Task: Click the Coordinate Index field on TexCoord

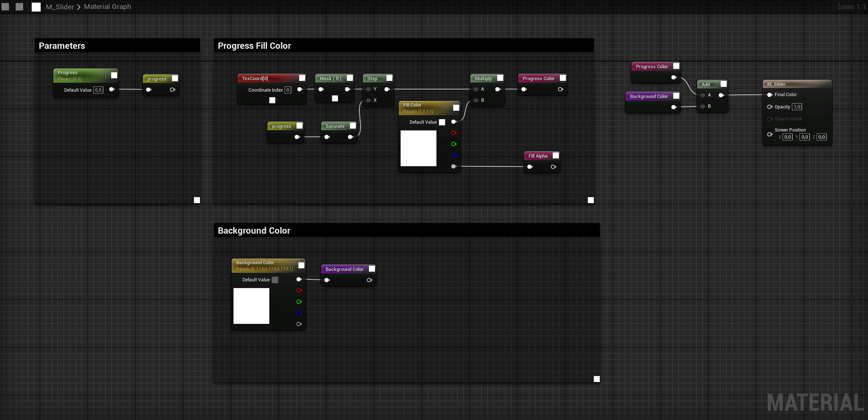Action: coord(288,90)
